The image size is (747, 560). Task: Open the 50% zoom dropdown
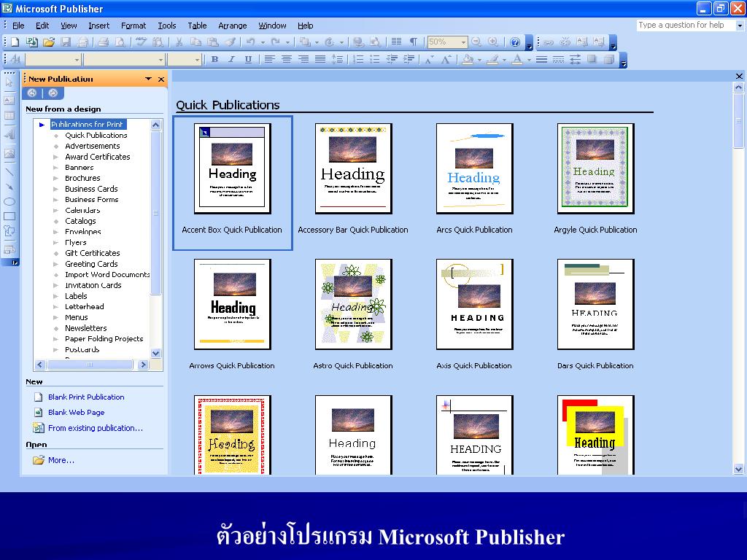[463, 42]
